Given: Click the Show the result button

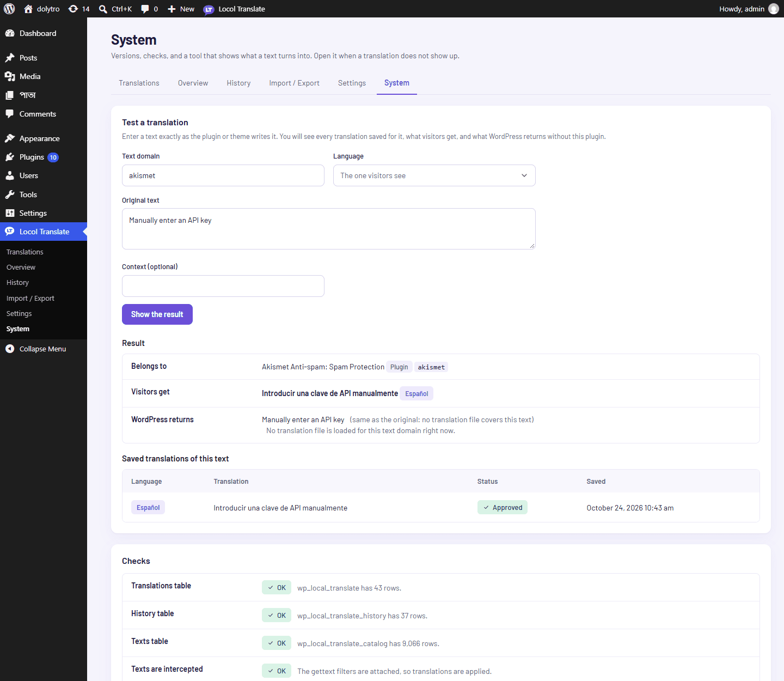Looking at the screenshot, I should (157, 314).
